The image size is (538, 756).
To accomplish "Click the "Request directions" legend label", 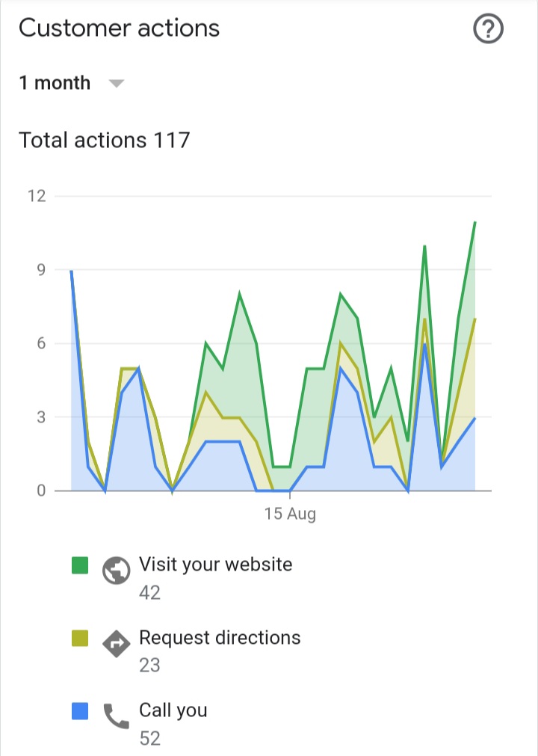I will pos(220,637).
